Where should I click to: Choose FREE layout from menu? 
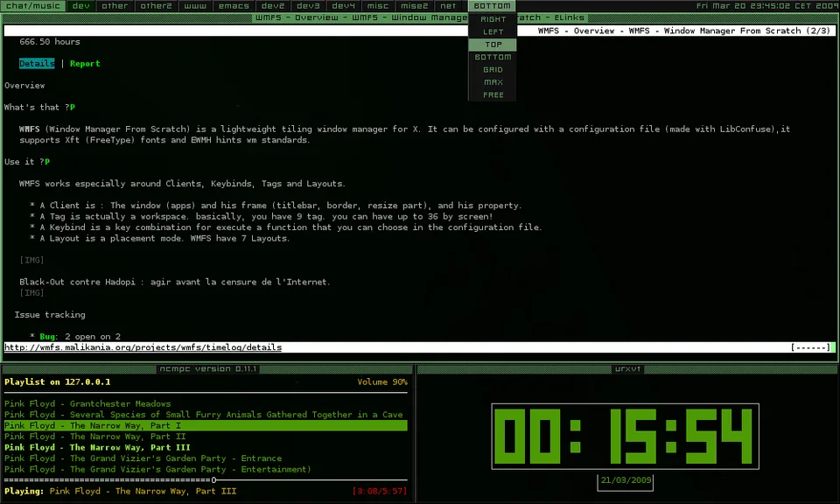[x=493, y=94]
